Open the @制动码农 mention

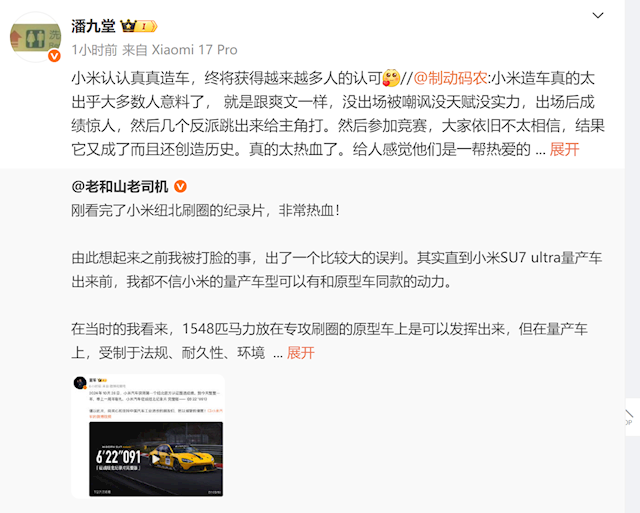[x=451, y=78]
